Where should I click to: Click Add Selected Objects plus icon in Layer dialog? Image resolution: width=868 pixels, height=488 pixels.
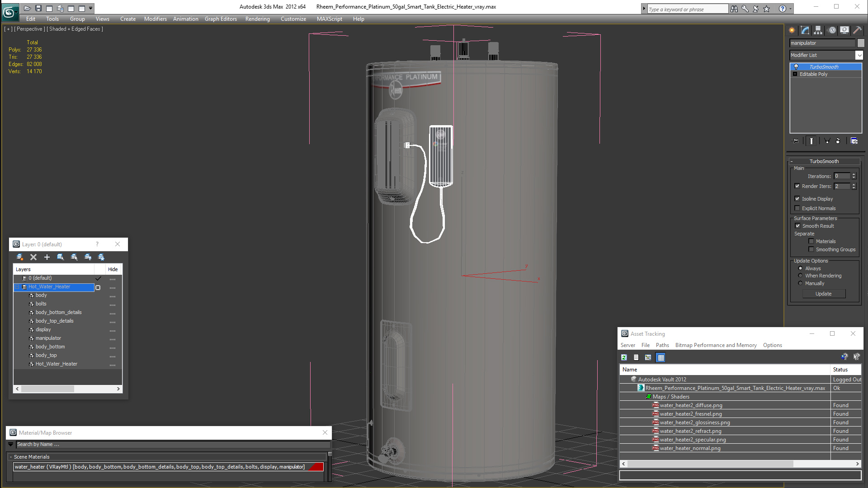pos(47,257)
